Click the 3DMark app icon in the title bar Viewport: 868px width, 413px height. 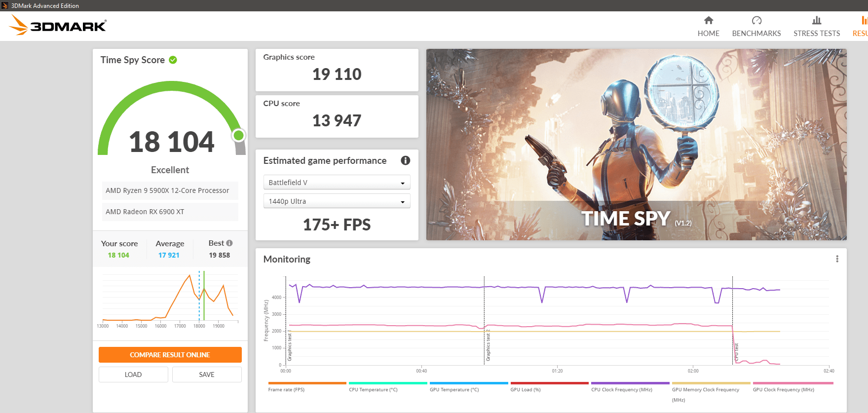coord(5,5)
